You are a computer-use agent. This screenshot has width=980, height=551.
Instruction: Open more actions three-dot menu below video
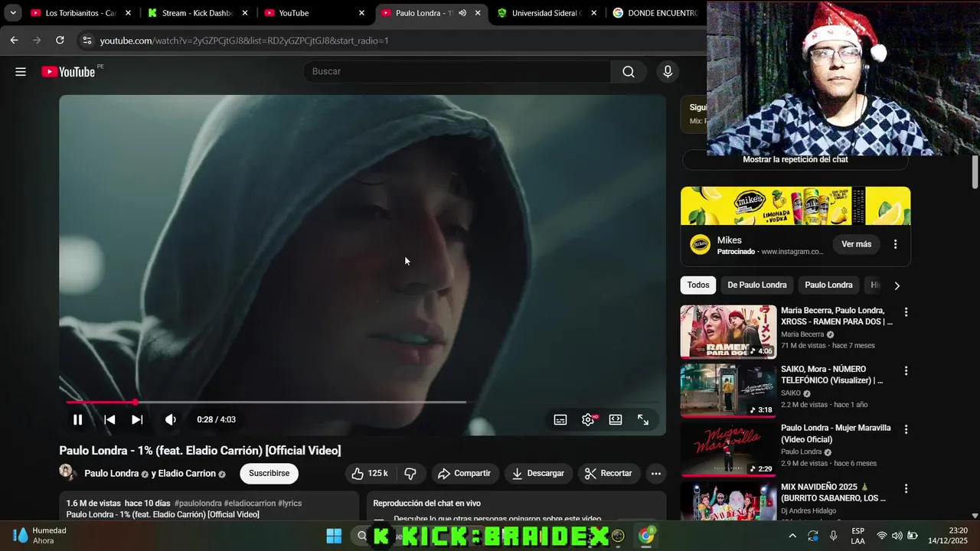coord(656,474)
